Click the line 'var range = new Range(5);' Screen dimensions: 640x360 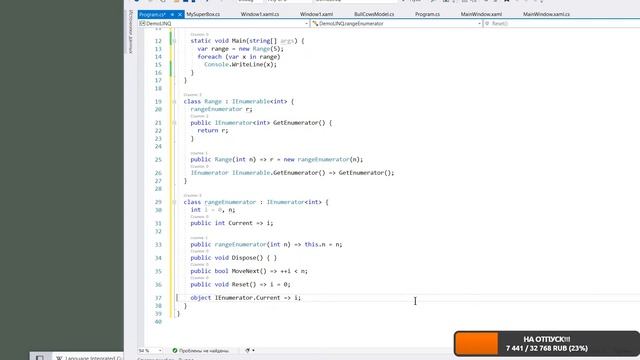(x=240, y=49)
